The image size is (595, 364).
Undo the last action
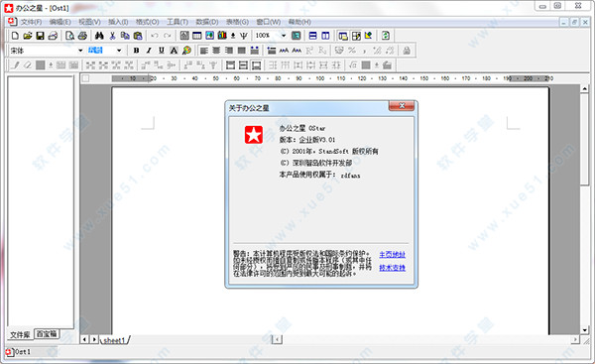pos(155,36)
